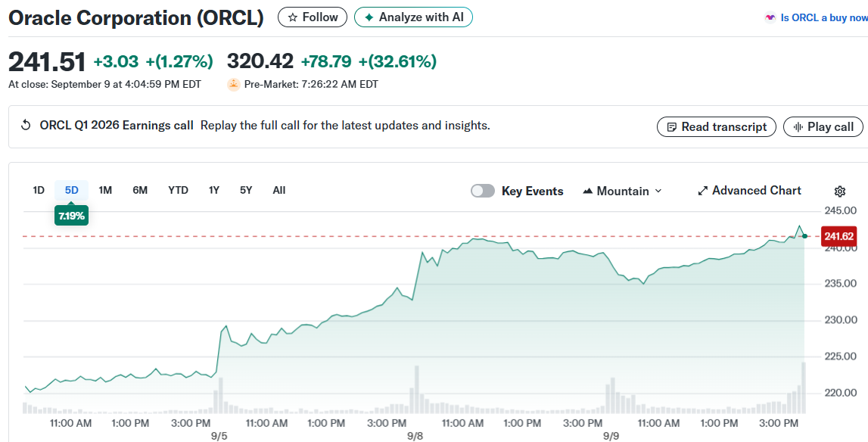This screenshot has width=868, height=442.
Task: Click 'Pre-Market: 7:26:22 AM EDT' text
Action: point(310,84)
